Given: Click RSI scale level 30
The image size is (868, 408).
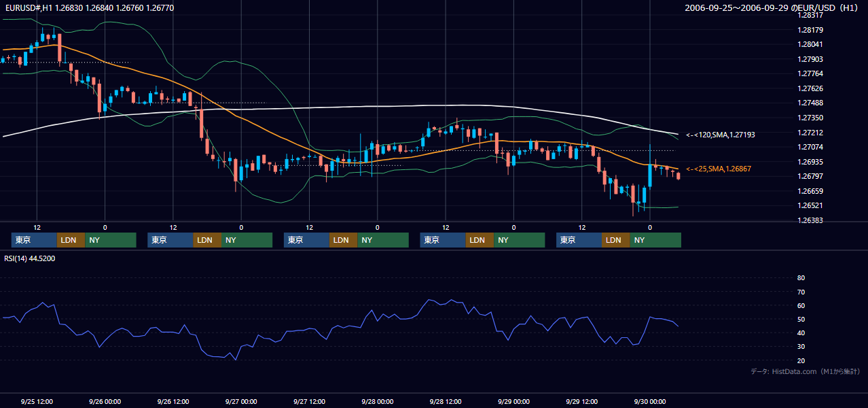Looking at the screenshot, I should coord(801,347).
